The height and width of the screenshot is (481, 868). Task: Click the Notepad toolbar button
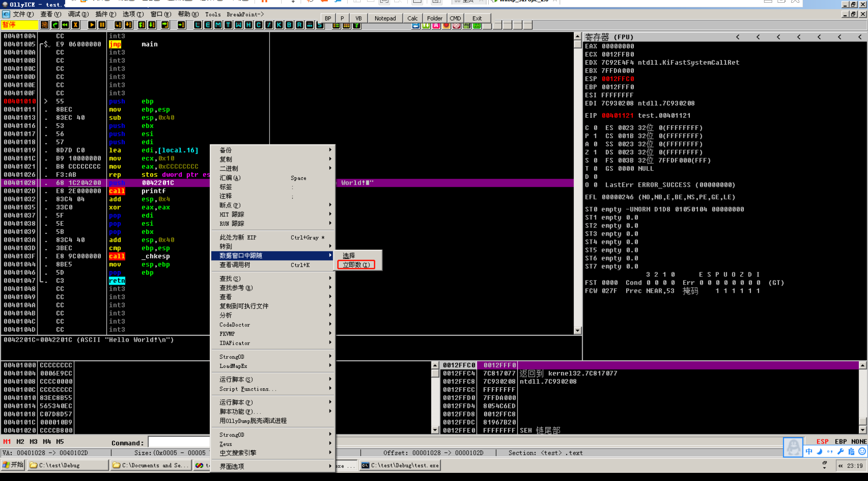(385, 18)
